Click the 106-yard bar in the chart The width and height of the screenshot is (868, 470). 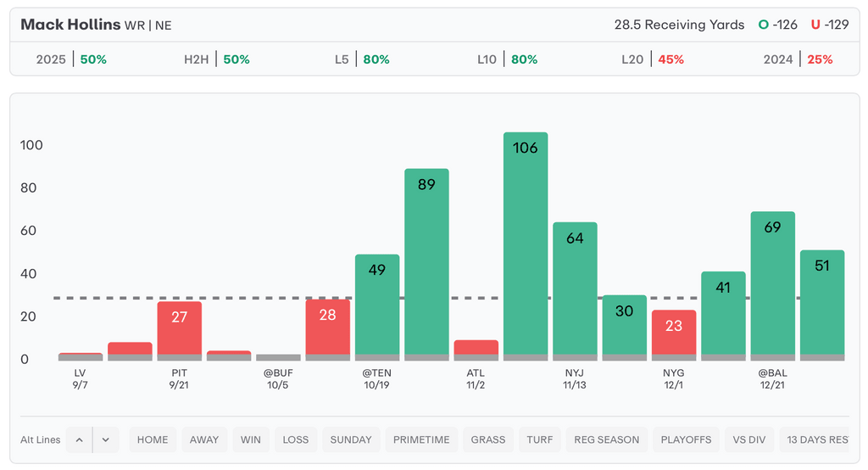click(x=526, y=246)
